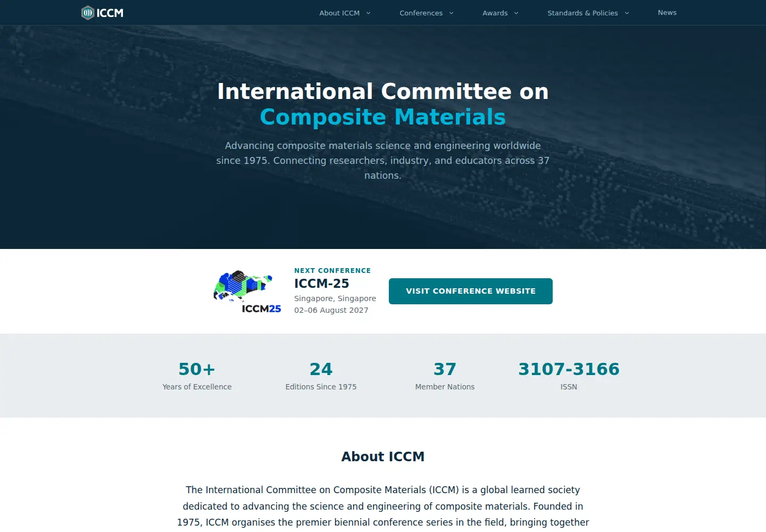
Task: Open the Conferences menu
Action: tap(421, 13)
